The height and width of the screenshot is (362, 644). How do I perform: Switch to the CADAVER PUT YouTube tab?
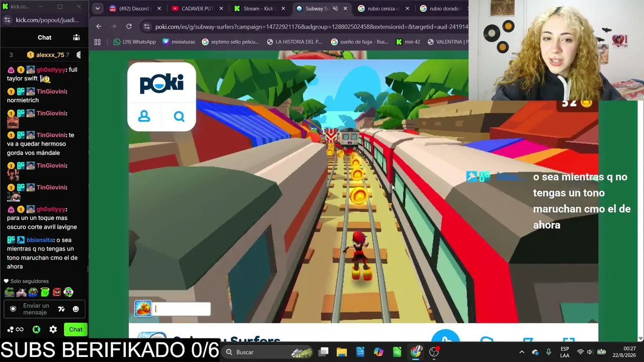click(197, 9)
